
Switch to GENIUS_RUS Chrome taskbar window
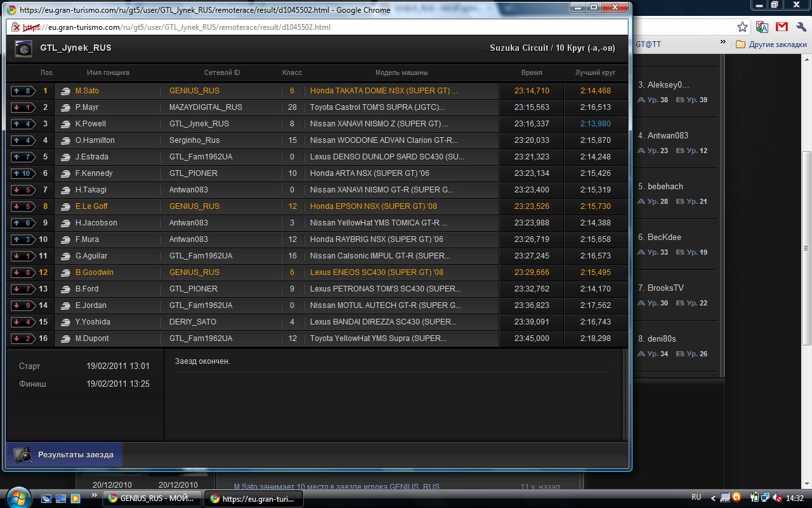[x=152, y=498]
